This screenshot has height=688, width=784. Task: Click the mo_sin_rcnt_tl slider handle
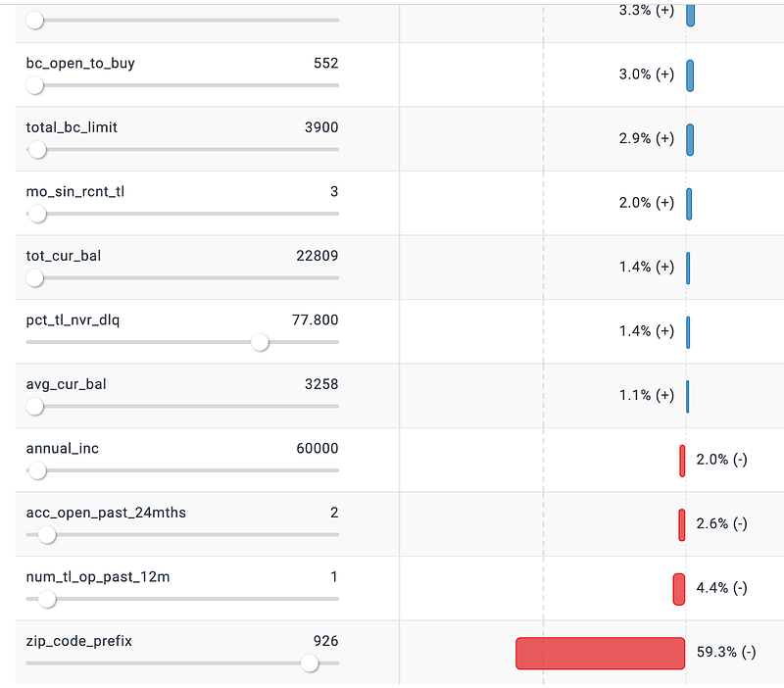[37, 214]
